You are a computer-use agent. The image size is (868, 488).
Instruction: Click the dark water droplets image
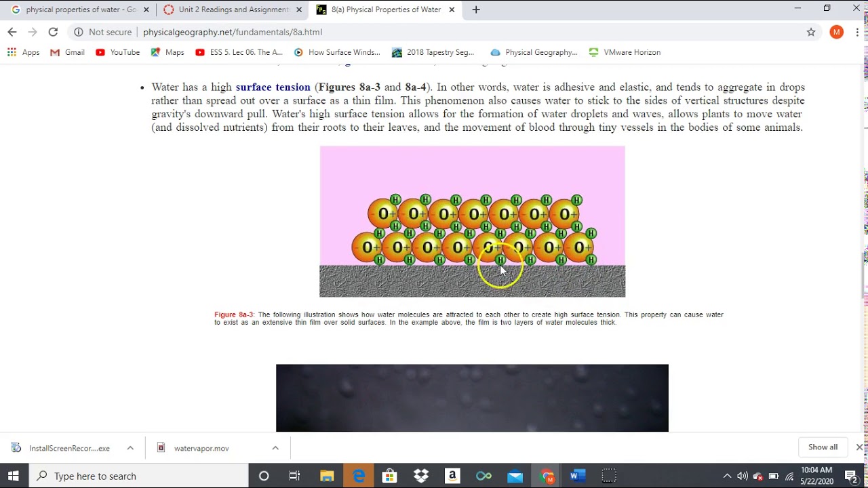[x=472, y=398]
